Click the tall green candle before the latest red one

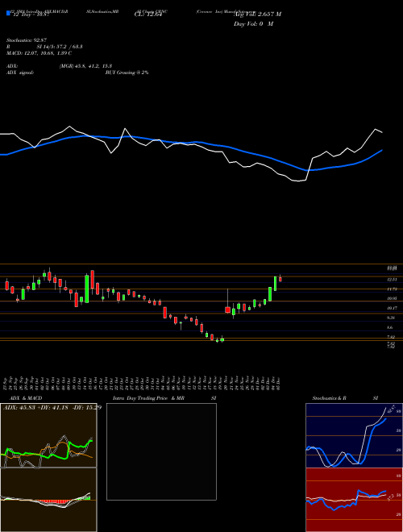(275, 284)
